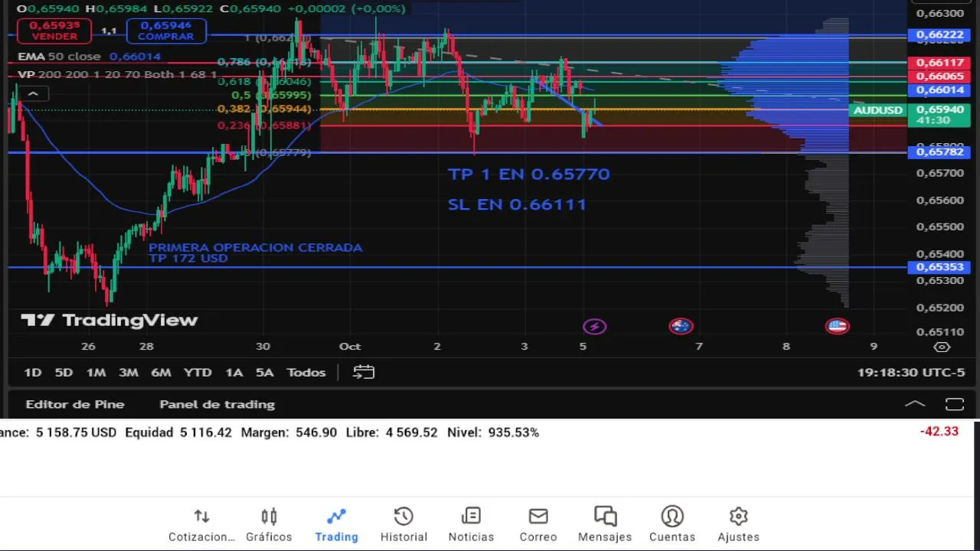Viewport: 980px width, 551px height.
Task: Click the TP 1 EN 0.65770 annotation
Action: click(x=528, y=174)
